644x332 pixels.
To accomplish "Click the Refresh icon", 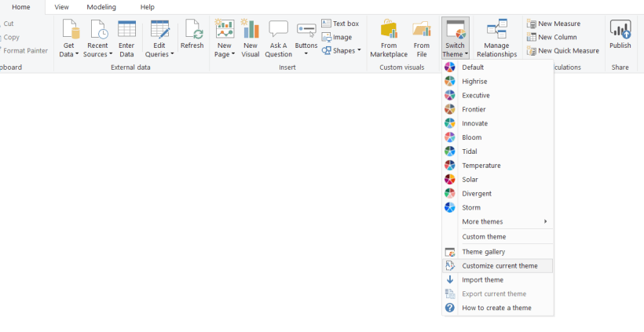I will (x=192, y=30).
